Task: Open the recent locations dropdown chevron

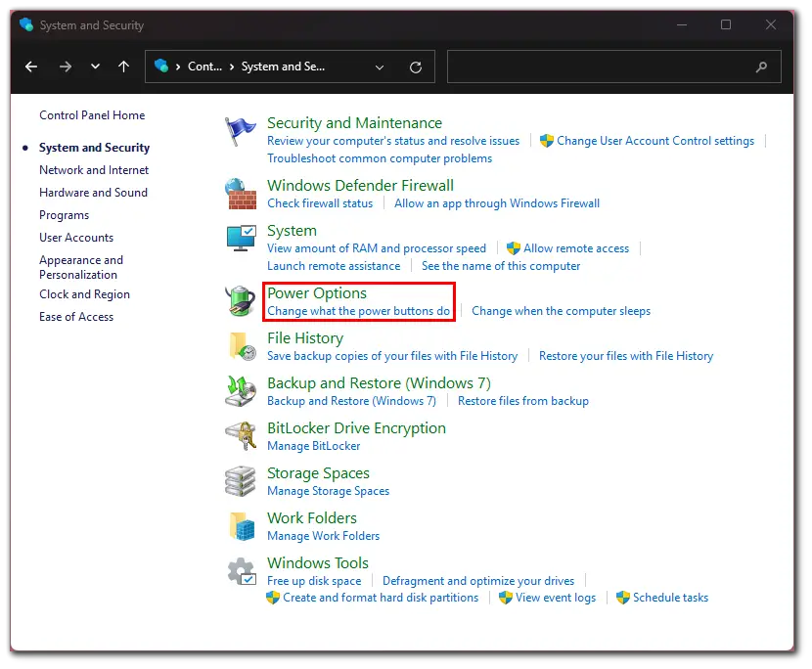Action: tap(95, 67)
